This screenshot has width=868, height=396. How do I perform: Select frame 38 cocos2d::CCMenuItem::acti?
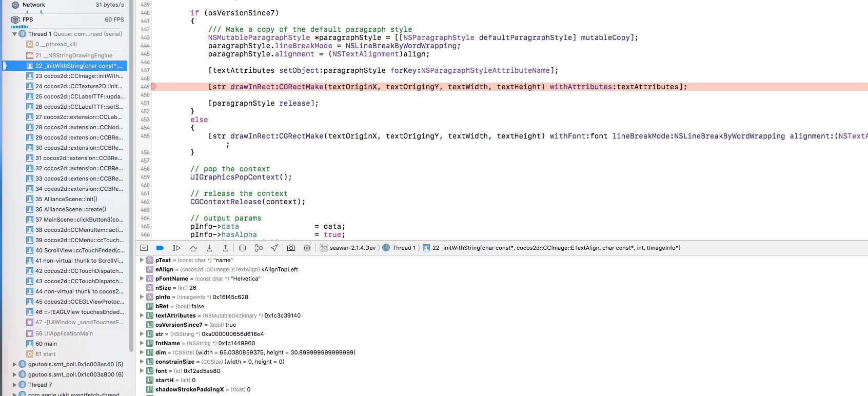pos(65,230)
